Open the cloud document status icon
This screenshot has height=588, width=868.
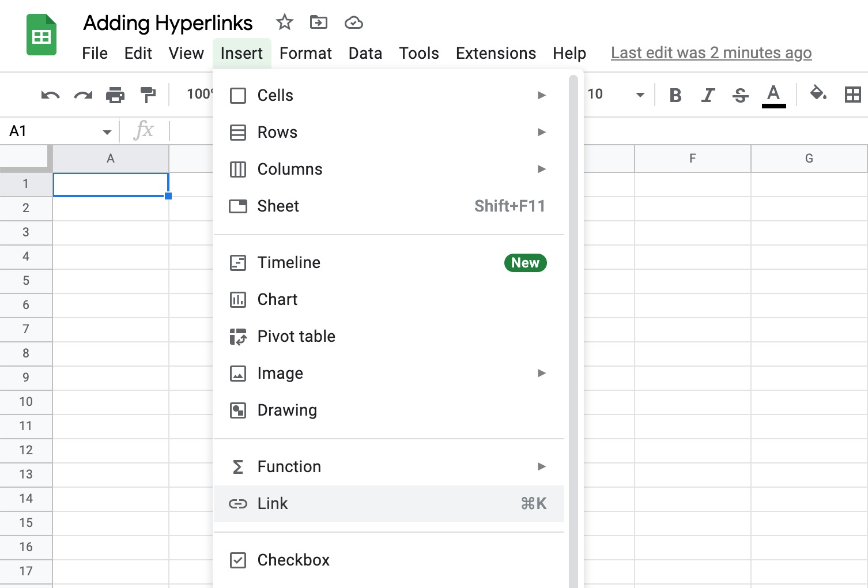point(353,22)
